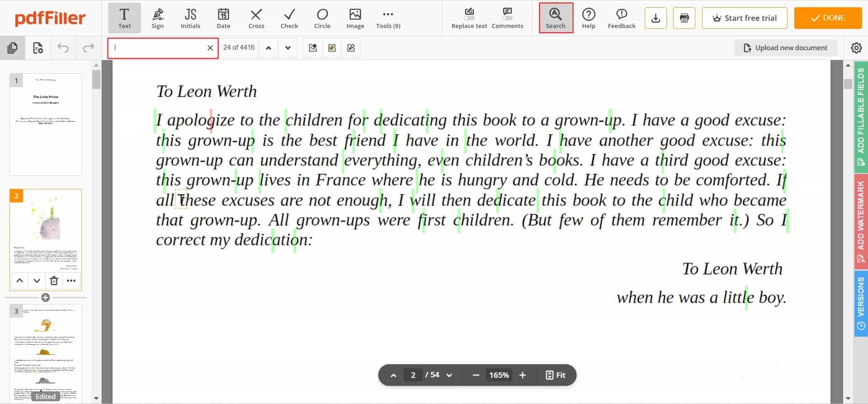Print the document
868x404 pixels.
click(x=684, y=18)
